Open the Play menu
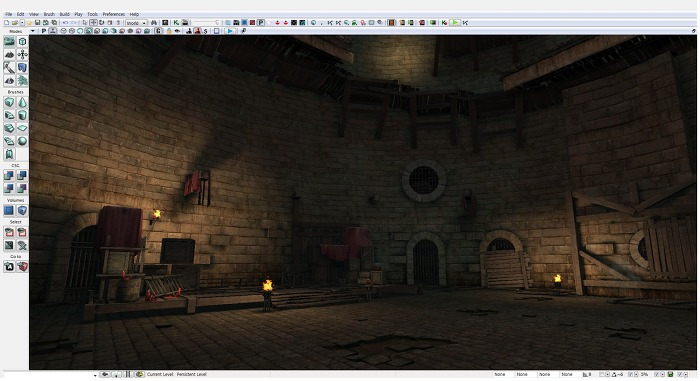The image size is (700, 381). pos(79,14)
